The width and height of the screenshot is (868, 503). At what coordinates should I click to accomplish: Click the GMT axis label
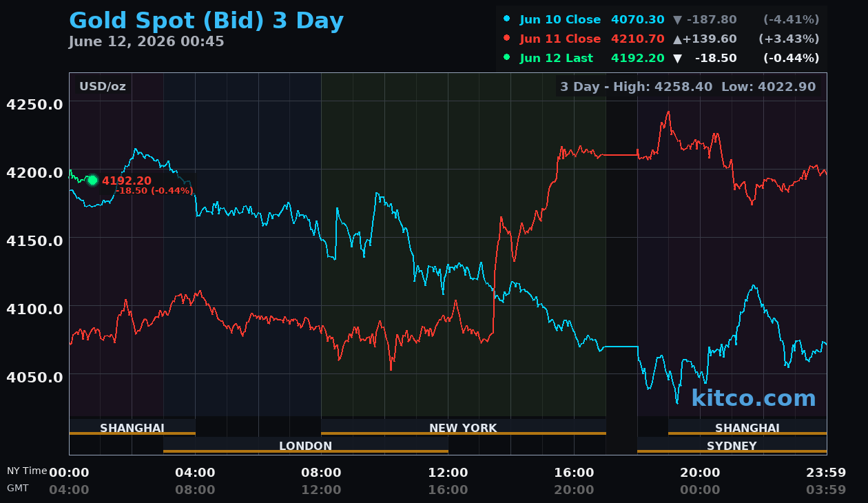point(18,488)
